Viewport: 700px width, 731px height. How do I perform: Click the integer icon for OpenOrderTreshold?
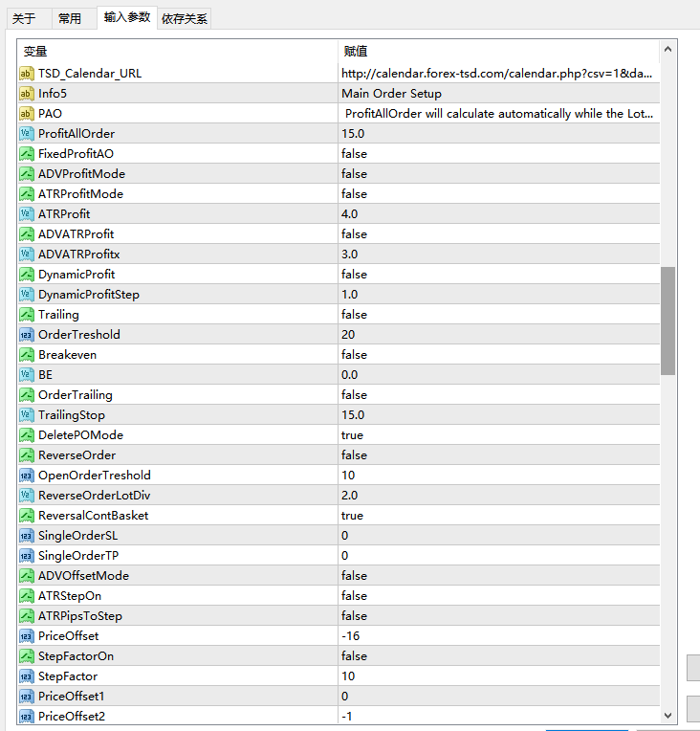(27, 476)
